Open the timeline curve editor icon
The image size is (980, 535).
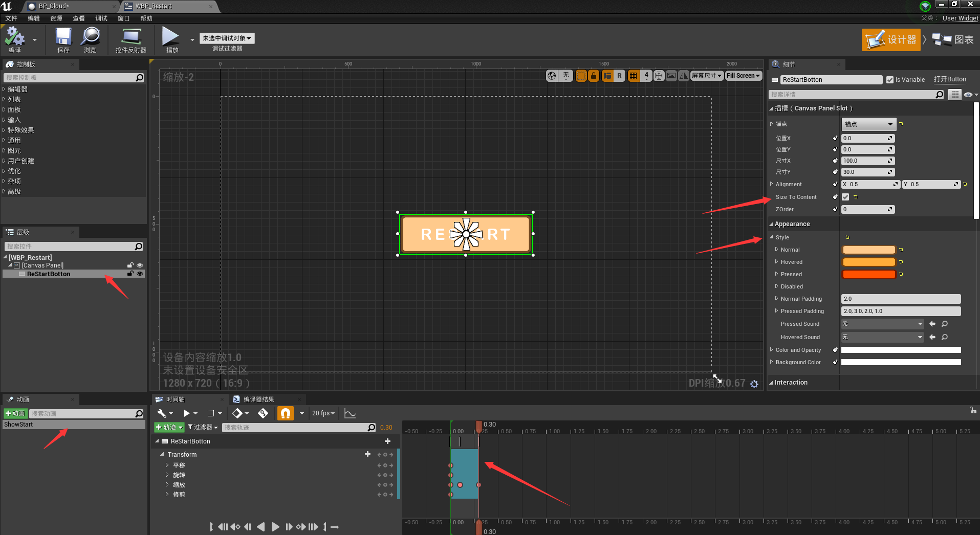point(350,413)
